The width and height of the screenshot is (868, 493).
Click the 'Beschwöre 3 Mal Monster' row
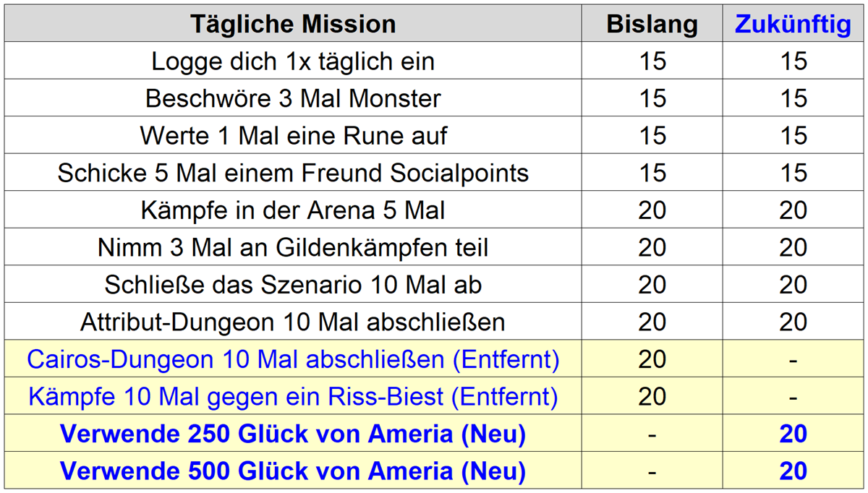[x=293, y=98]
